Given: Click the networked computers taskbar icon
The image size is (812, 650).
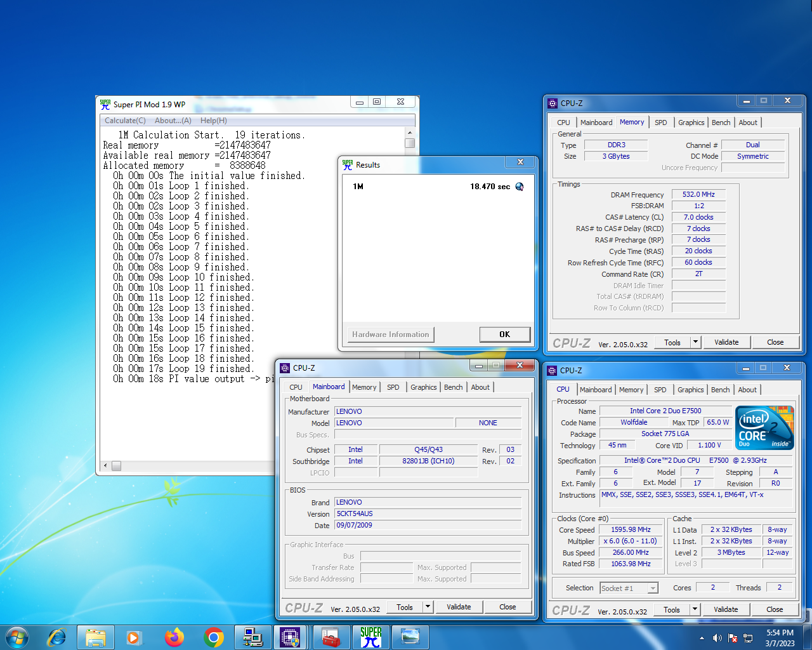Looking at the screenshot, I should click(x=253, y=637).
